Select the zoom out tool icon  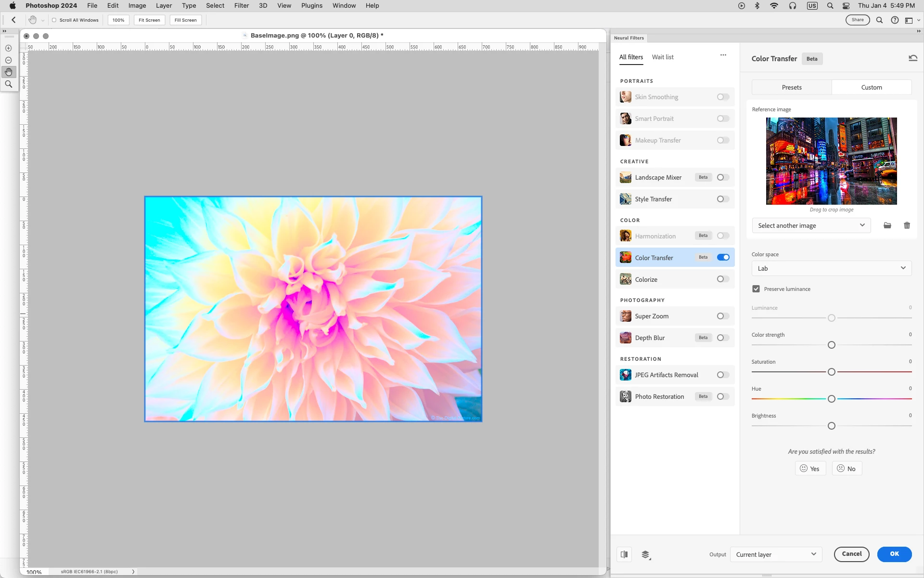click(x=8, y=60)
